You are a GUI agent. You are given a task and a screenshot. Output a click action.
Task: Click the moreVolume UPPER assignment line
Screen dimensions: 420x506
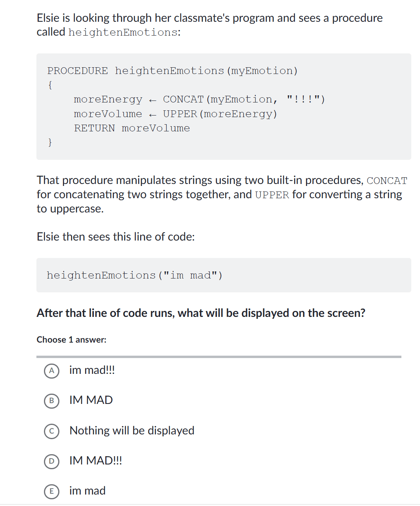(x=175, y=114)
